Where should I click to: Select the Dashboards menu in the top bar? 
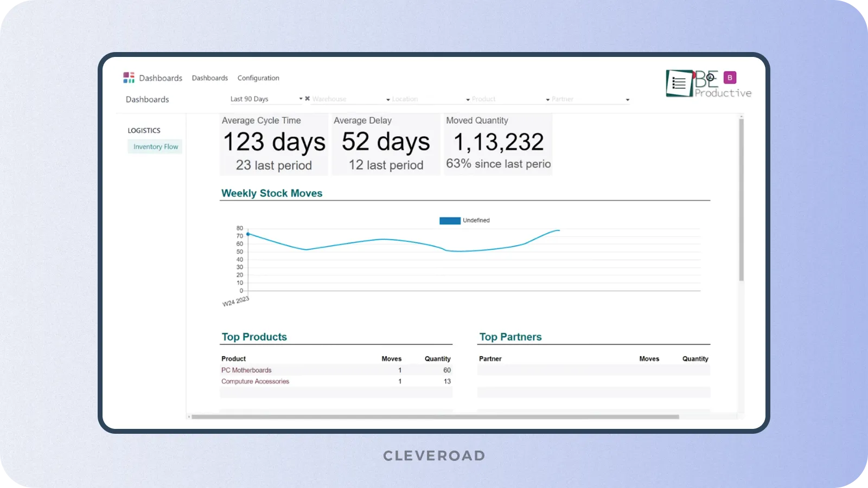210,78
